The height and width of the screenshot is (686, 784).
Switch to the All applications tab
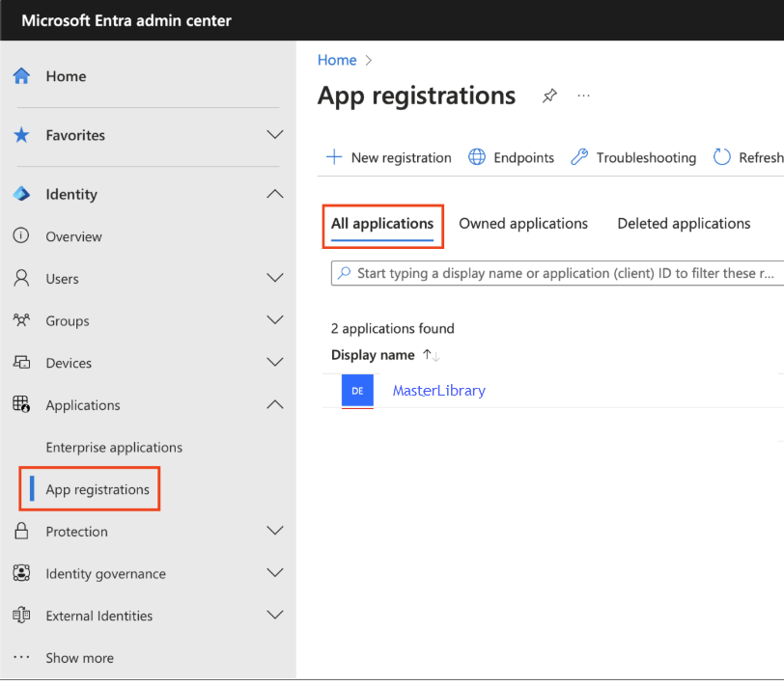point(382,224)
